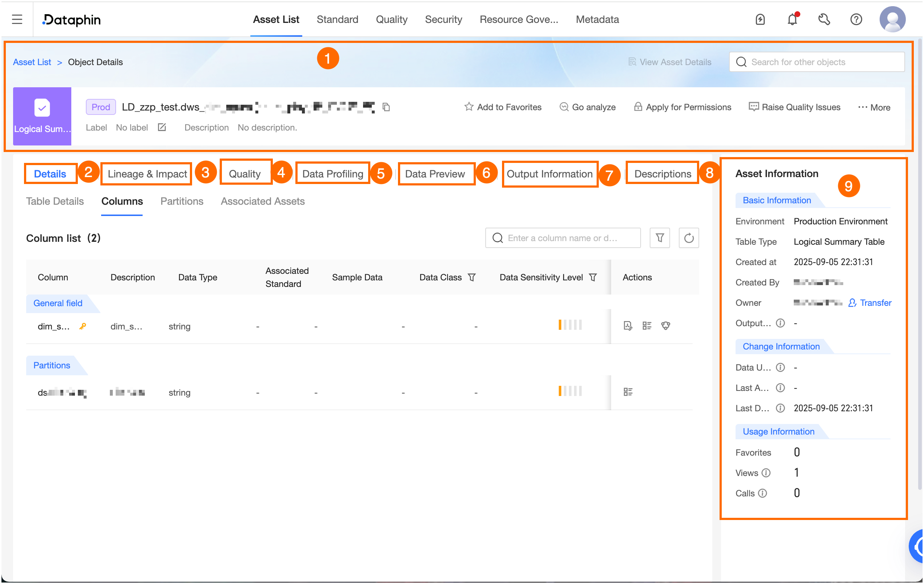924x584 pixels.
Task: Click View Asset Details
Action: (670, 62)
